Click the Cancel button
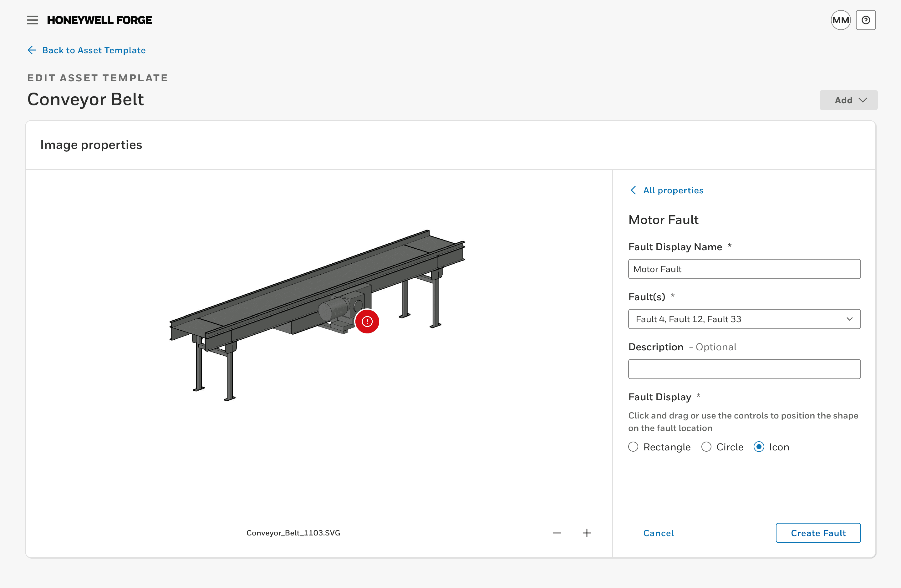 pos(658,532)
